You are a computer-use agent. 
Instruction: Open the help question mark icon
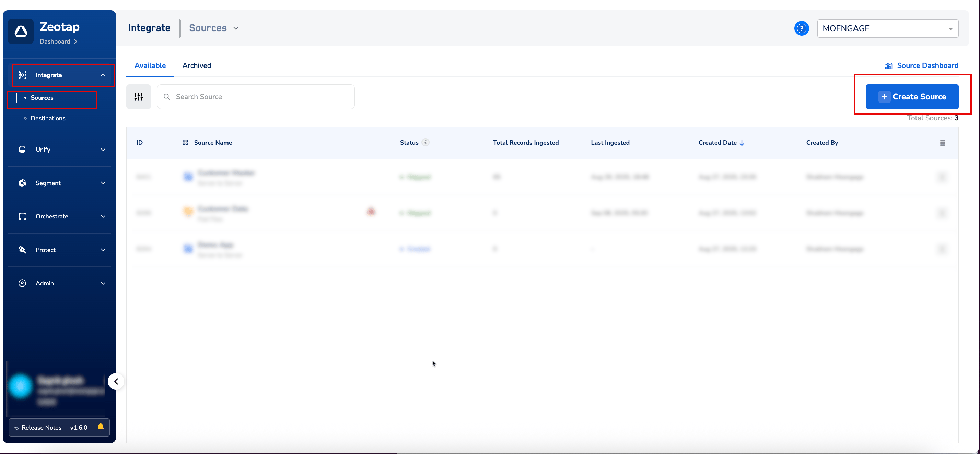tap(801, 28)
